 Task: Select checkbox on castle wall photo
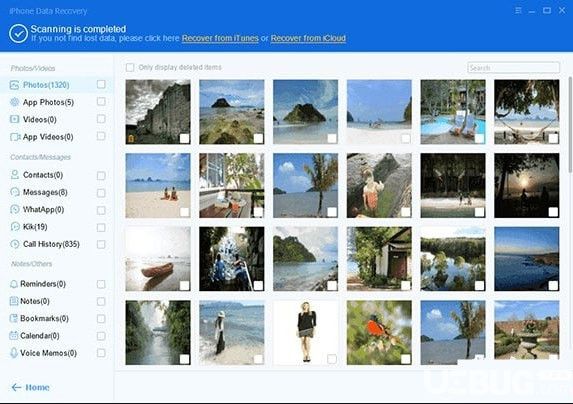click(185, 138)
